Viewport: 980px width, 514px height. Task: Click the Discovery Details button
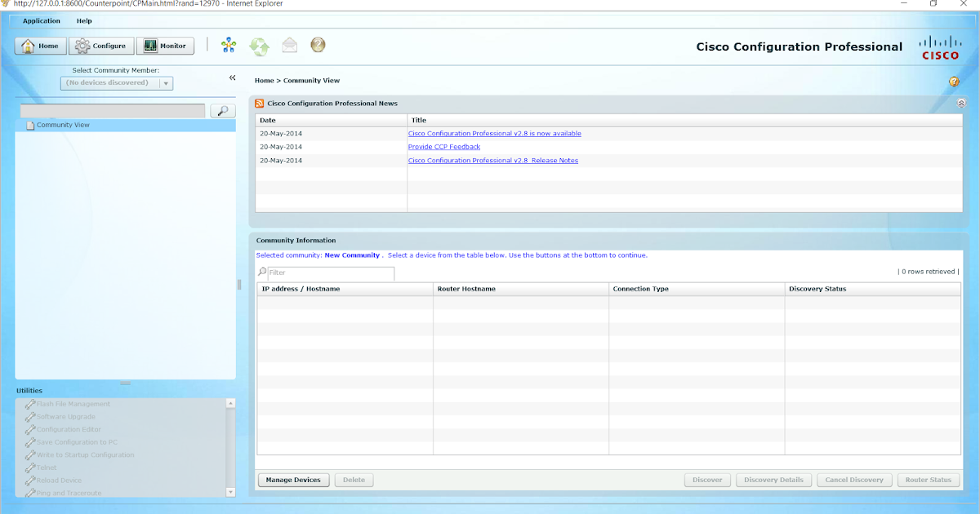[773, 480]
